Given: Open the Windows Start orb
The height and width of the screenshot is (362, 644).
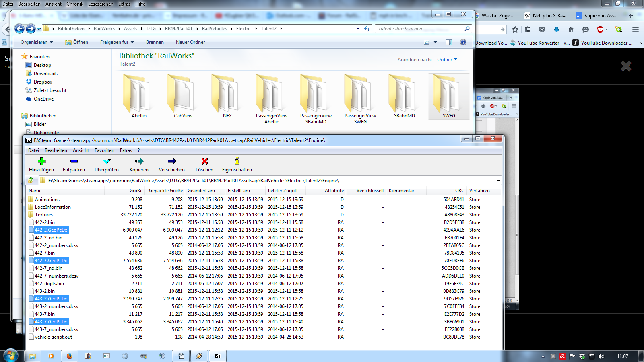Looking at the screenshot, I should pyautogui.click(x=11, y=356).
